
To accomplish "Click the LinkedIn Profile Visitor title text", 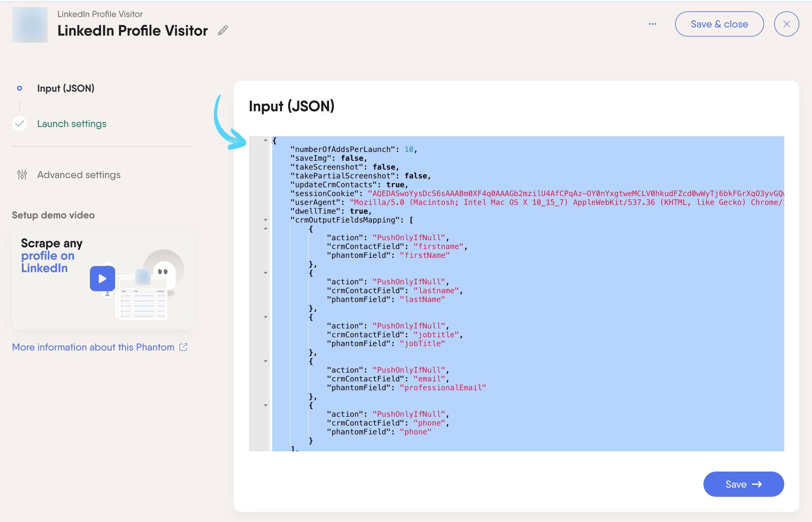I will [x=132, y=31].
